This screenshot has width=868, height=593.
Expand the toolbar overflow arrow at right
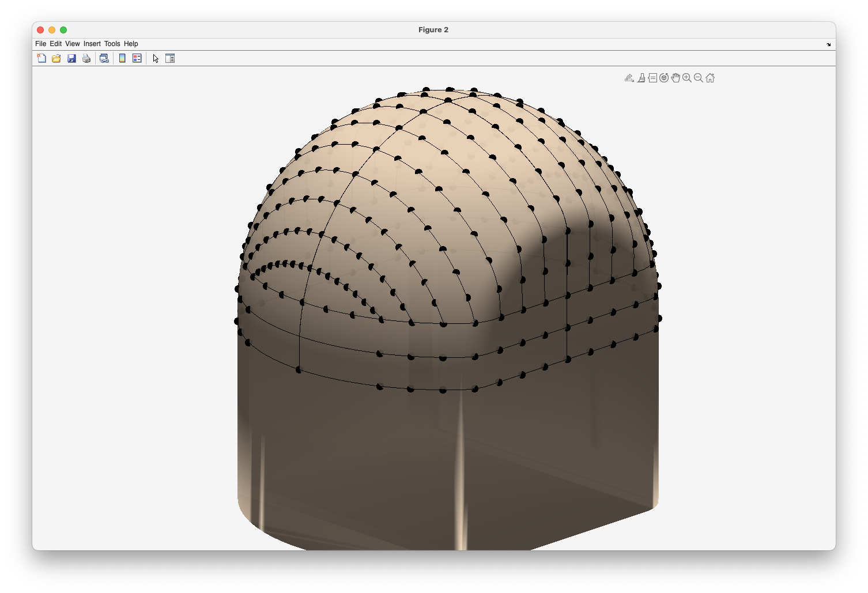pyautogui.click(x=829, y=44)
